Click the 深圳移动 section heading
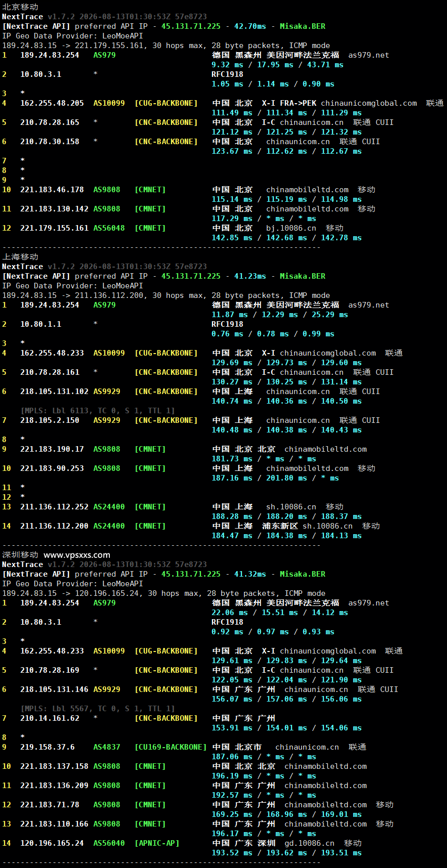Image resolution: width=447 pixels, height=868 pixels. [x=20, y=555]
